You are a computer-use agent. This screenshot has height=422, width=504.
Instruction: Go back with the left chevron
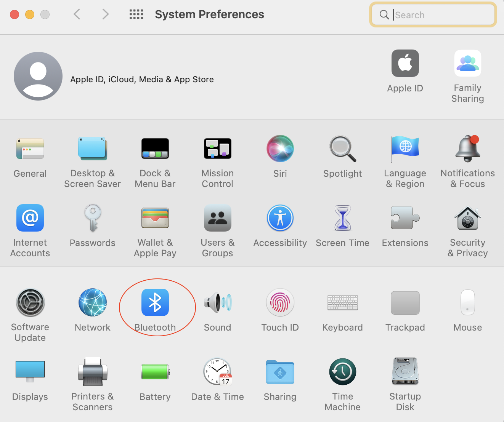(77, 14)
